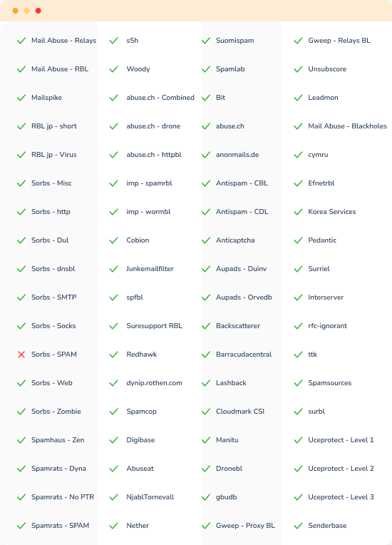Click the red window control dot
Screen dimensions: 392x545
point(38,11)
